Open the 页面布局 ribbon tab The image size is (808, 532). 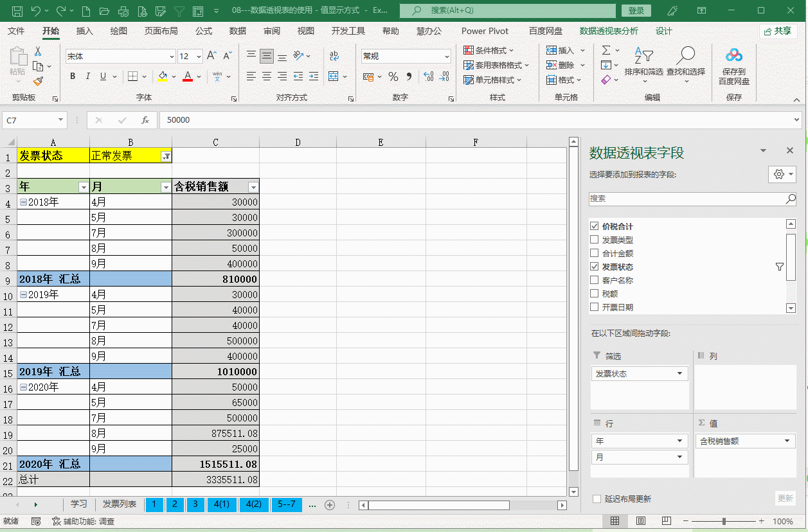coord(161,31)
